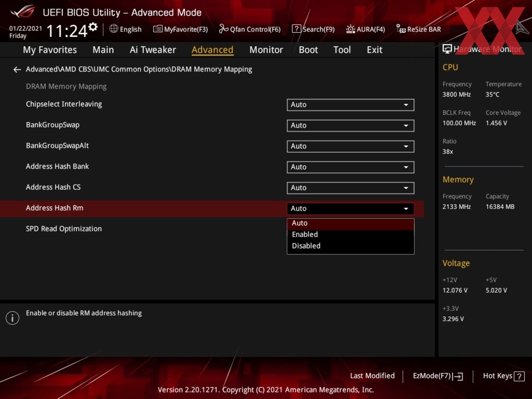Click +3.3V value 3.296 V

453,319
